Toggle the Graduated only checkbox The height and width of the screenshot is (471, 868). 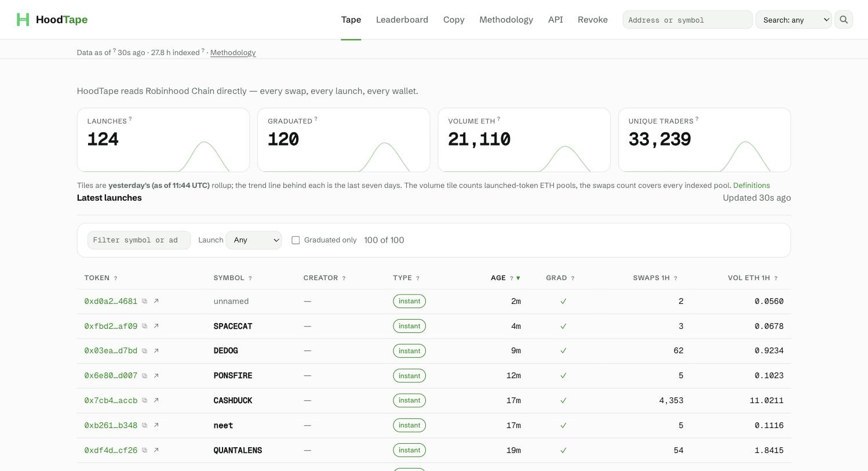click(x=296, y=240)
